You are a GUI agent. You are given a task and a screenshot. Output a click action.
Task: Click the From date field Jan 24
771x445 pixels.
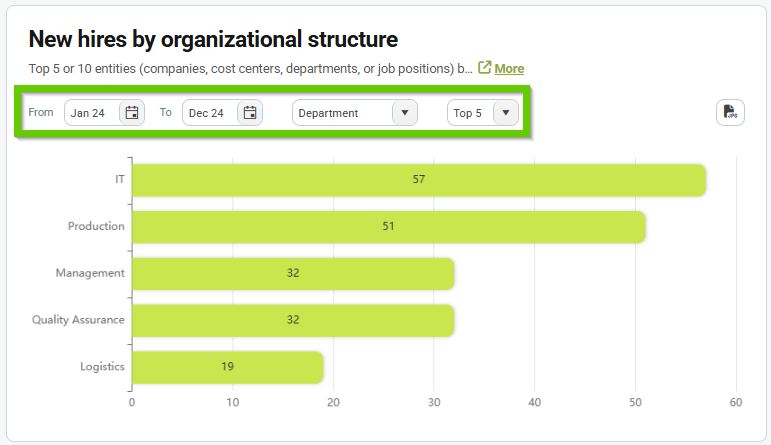91,113
